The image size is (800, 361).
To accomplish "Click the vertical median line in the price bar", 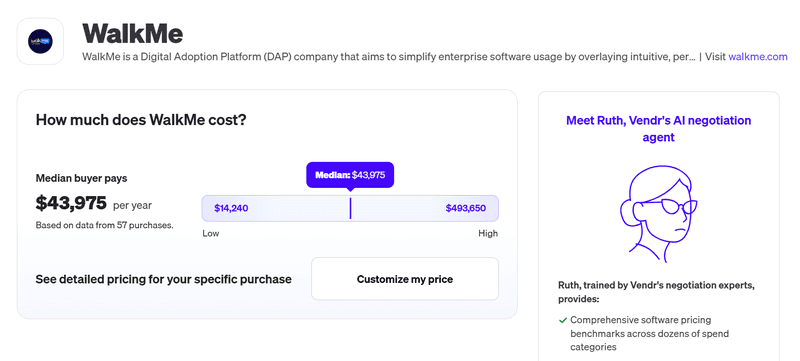I will click(x=350, y=208).
